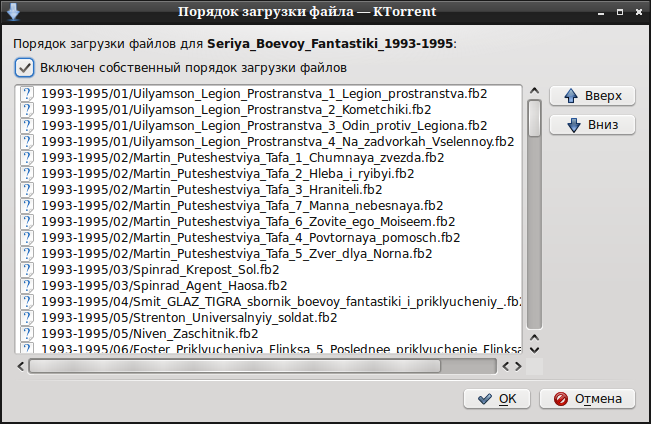Select Smit_GLAZ_TIGRA_sbornik row
This screenshot has height=424, width=651.
(269, 301)
